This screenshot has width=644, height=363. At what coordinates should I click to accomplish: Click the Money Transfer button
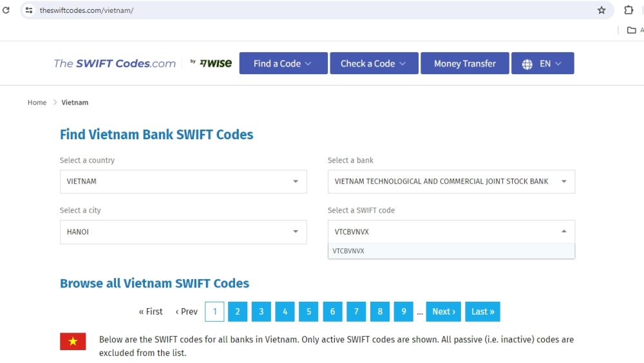[464, 63]
